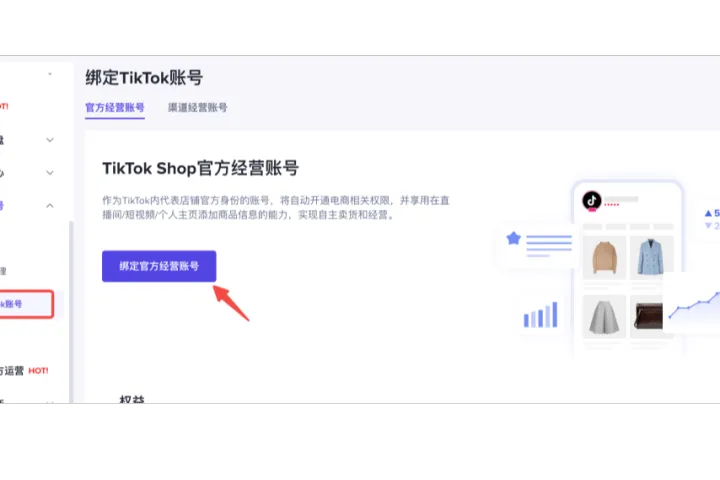Click the sidebar vertical scrollbar

click(x=71, y=312)
